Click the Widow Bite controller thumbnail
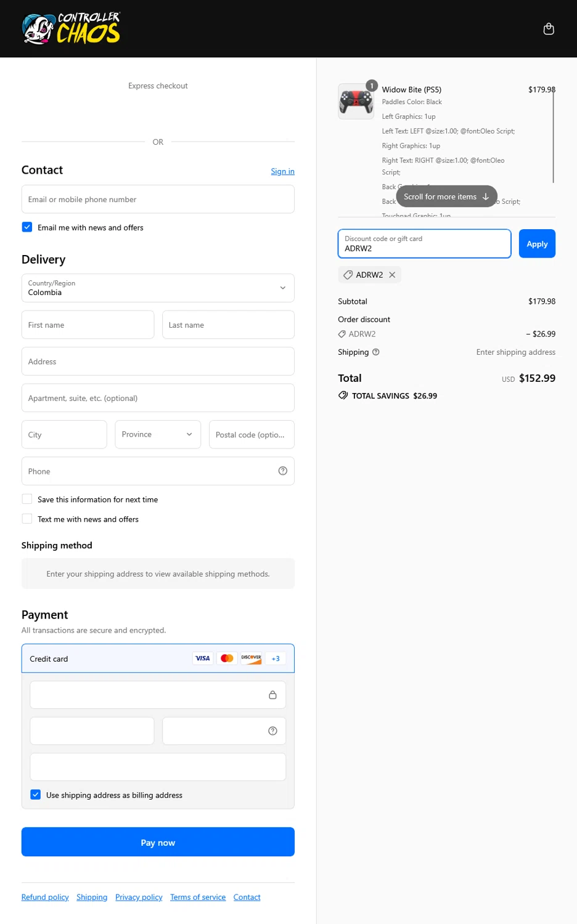577x924 pixels. tap(356, 102)
